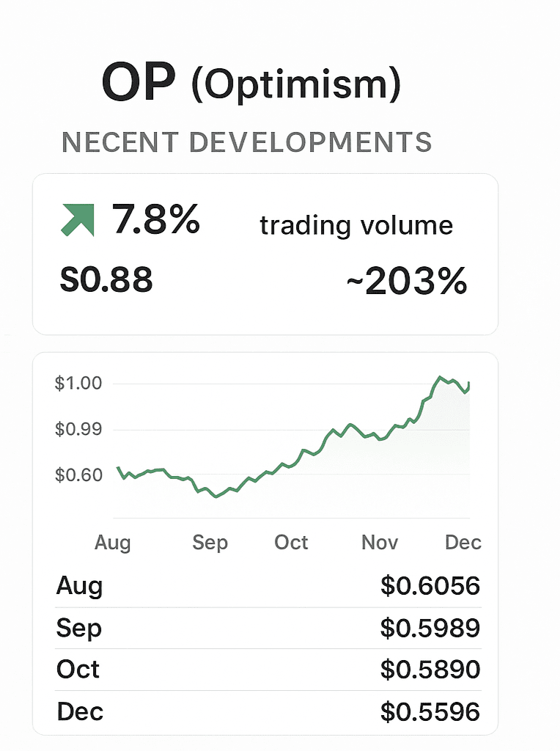Select Oct on the chart's x-axis
Viewport: 560px width, 751px height.
(x=291, y=543)
